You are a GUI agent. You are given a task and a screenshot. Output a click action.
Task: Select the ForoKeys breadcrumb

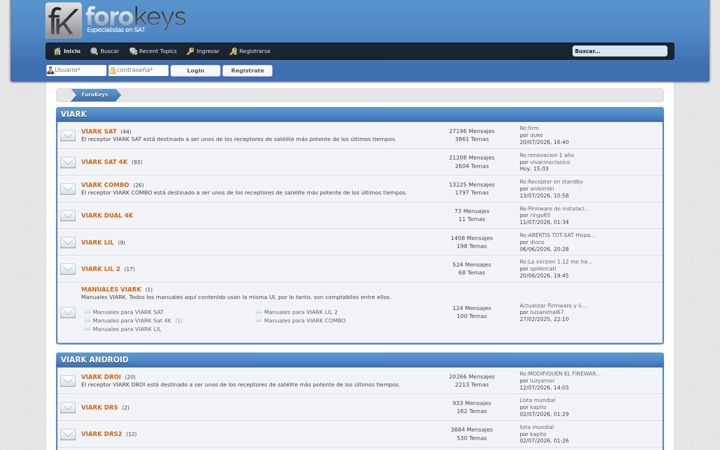click(95, 95)
